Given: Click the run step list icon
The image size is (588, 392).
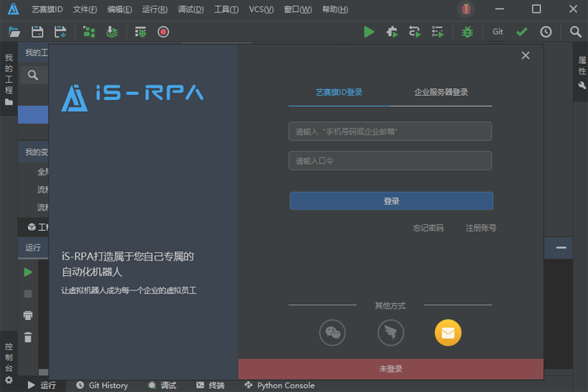Looking at the screenshot, I should [437, 32].
